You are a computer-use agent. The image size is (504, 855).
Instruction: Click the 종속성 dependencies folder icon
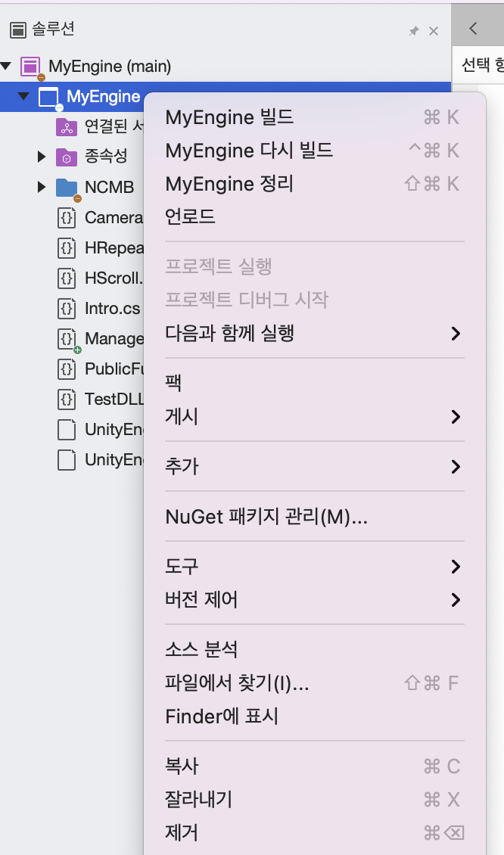67,157
